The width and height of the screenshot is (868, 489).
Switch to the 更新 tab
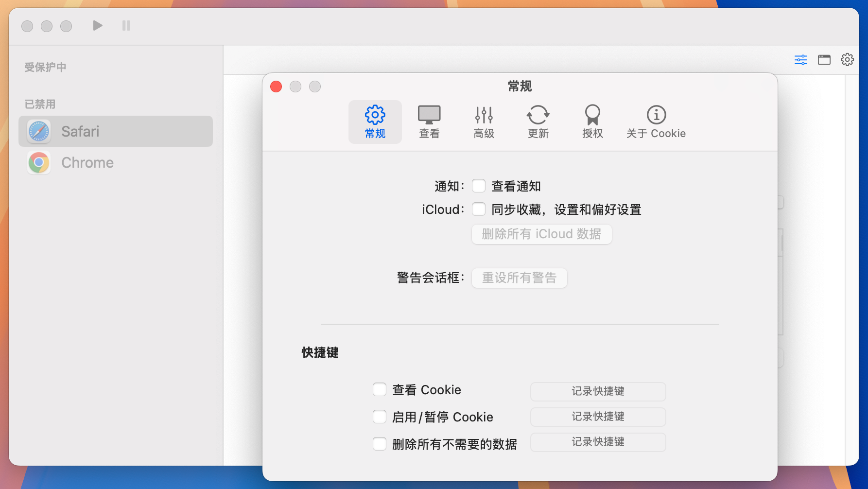(538, 122)
